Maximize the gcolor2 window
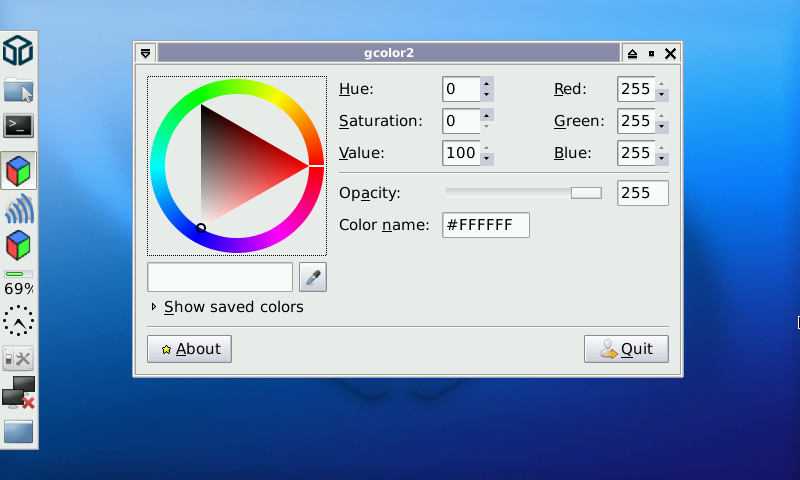 pyautogui.click(x=651, y=53)
